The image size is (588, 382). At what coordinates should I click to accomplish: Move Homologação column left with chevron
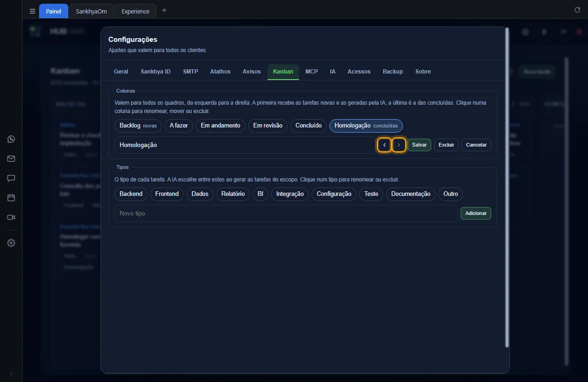coord(384,145)
